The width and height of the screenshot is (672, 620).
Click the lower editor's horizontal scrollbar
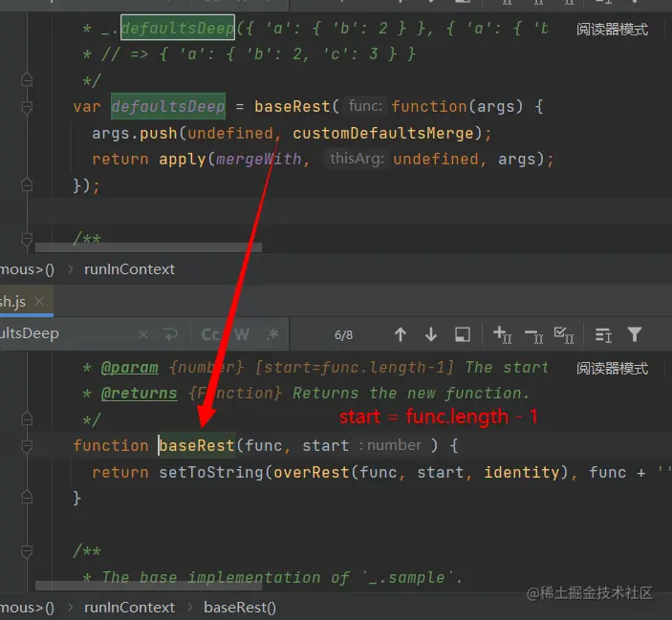pyautogui.click(x=148, y=586)
